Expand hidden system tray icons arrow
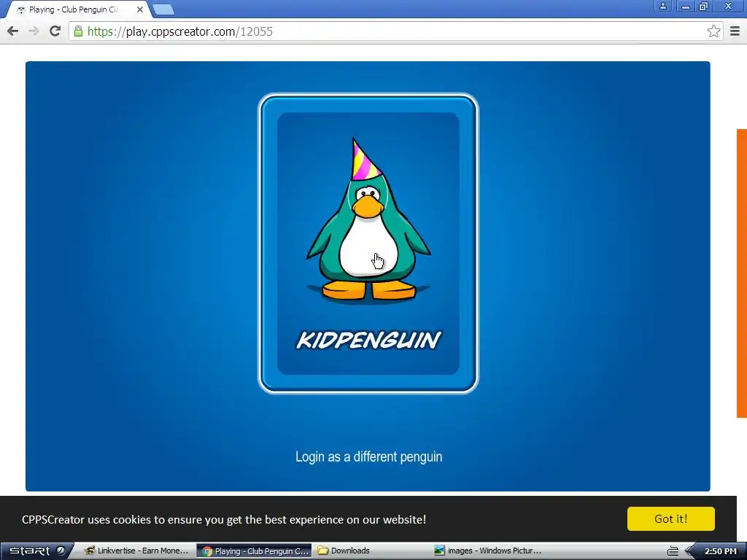 coord(689,551)
